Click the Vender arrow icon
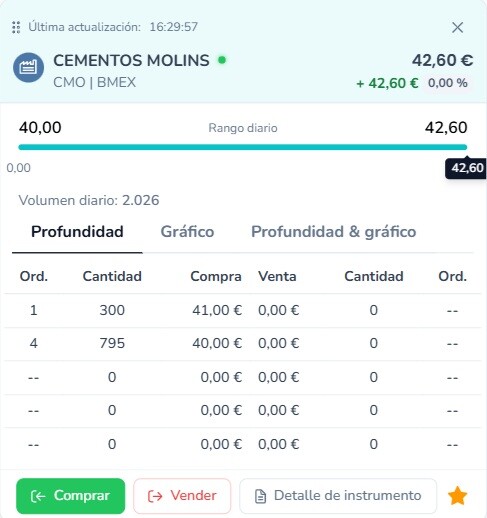Viewport: 487px width, 518px height. [155, 496]
